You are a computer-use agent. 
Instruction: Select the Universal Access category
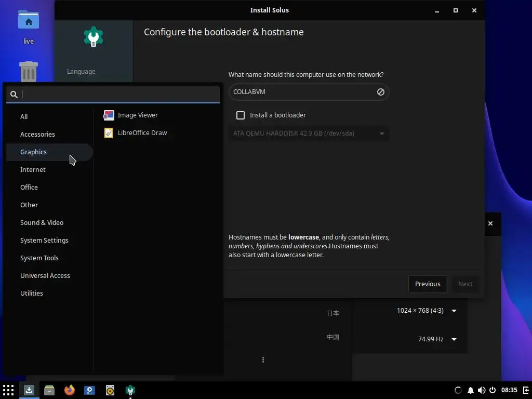[x=49, y=275]
